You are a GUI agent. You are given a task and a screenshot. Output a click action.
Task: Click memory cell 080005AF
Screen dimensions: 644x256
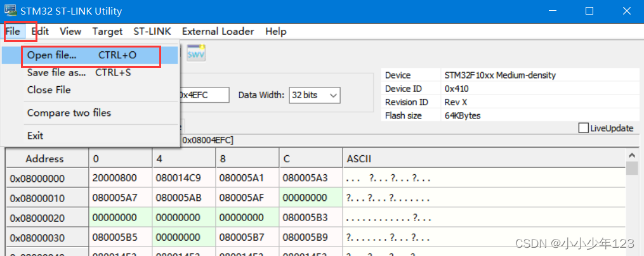247,198
